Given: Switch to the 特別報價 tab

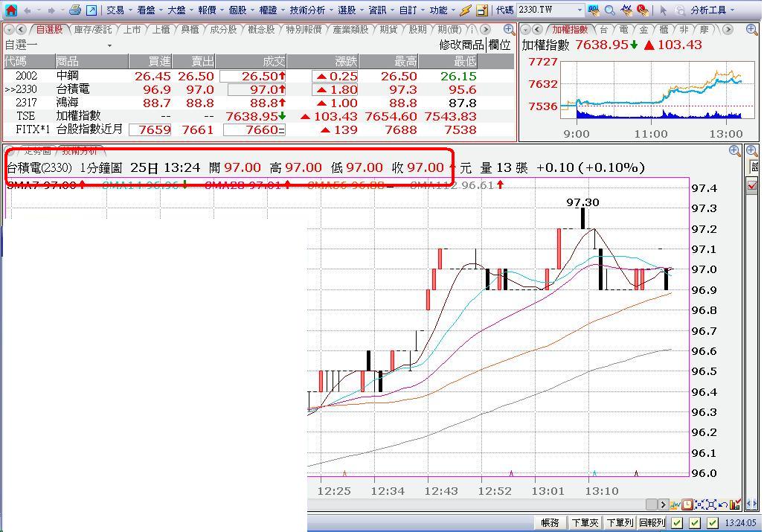Looking at the screenshot, I should tap(304, 30).
